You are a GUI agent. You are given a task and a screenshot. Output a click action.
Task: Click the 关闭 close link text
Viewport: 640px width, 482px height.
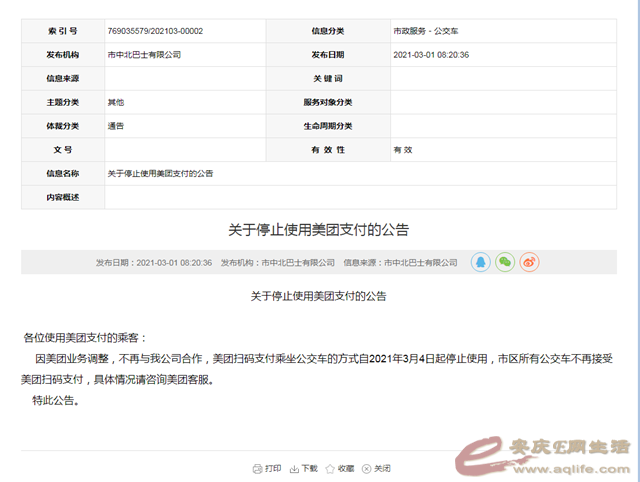click(382, 468)
